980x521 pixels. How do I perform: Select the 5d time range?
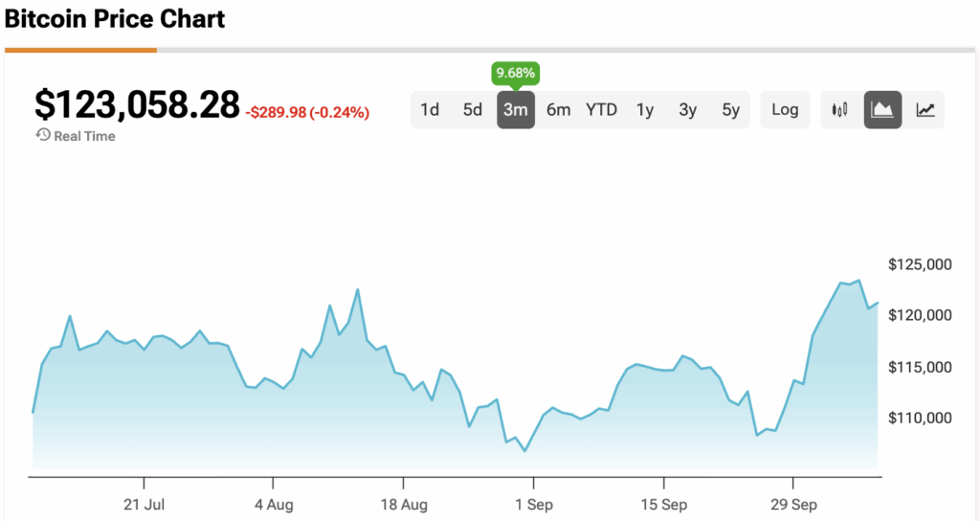(x=473, y=110)
